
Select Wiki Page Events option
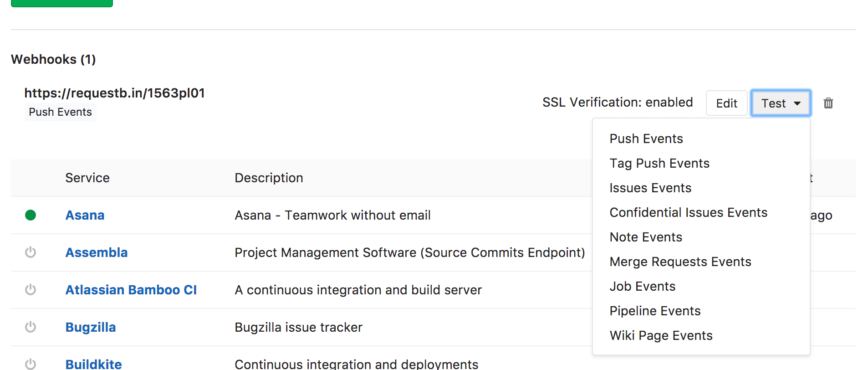point(660,336)
